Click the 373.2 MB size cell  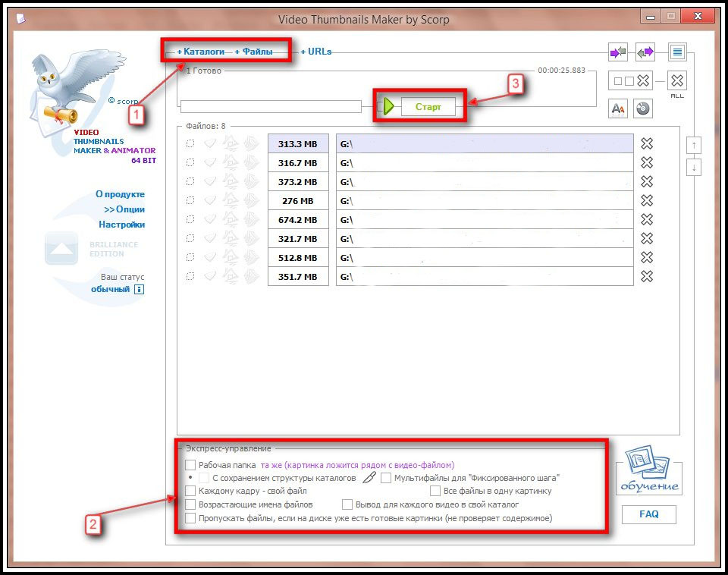pos(298,181)
